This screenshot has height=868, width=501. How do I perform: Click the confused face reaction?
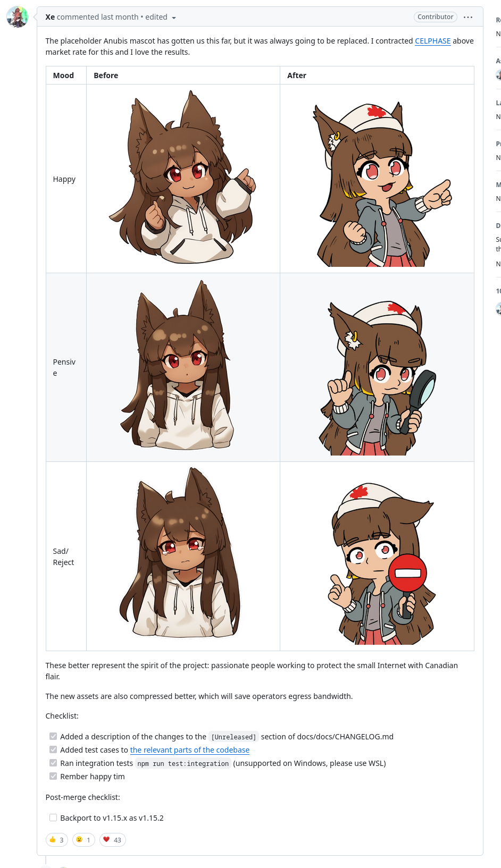[83, 840]
